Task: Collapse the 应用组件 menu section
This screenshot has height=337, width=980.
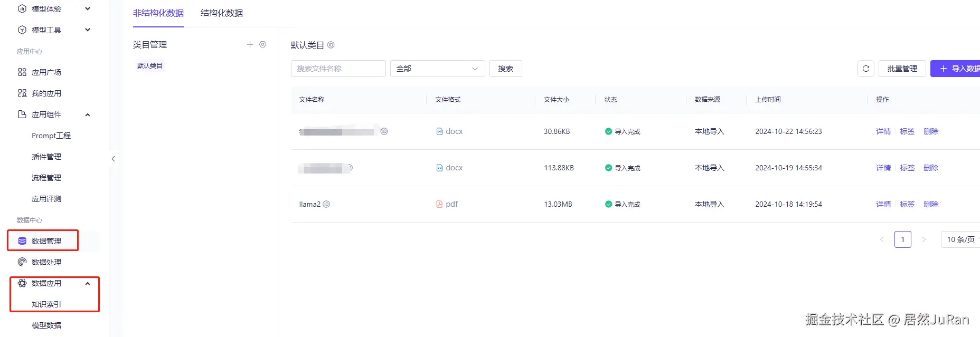Action: [x=88, y=114]
